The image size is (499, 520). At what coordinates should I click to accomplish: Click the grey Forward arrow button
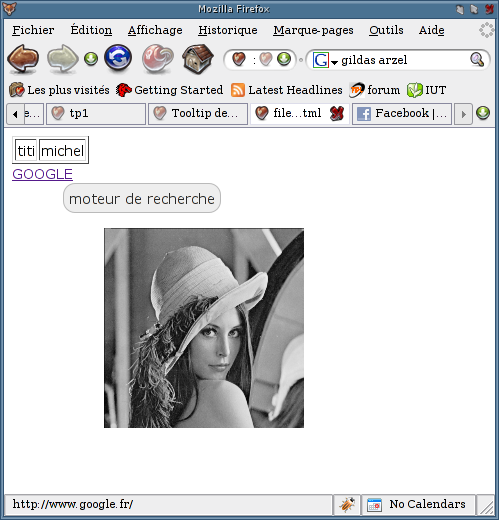(x=62, y=59)
